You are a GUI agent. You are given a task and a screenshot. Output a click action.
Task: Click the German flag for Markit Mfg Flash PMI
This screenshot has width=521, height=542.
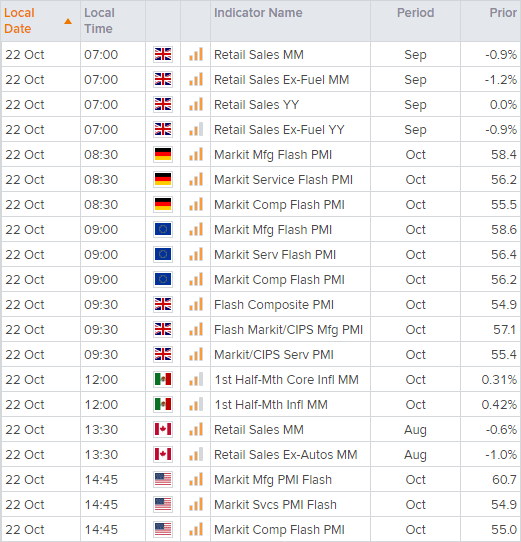163,154
